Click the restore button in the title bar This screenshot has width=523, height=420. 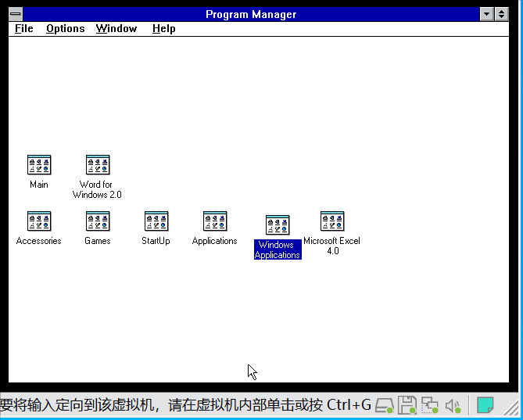(x=501, y=14)
